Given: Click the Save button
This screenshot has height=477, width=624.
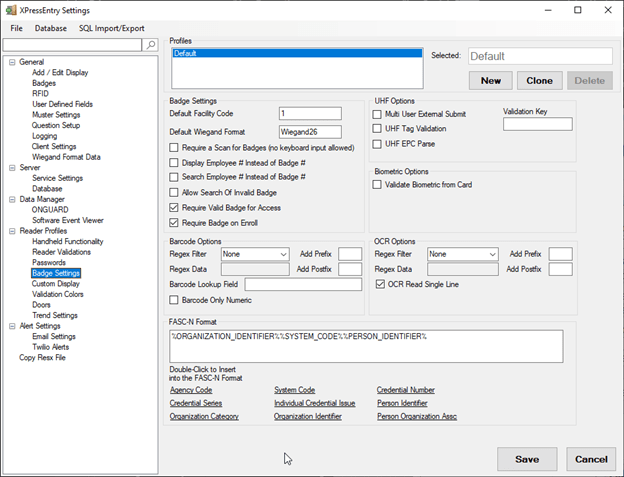Looking at the screenshot, I should pyautogui.click(x=526, y=458).
